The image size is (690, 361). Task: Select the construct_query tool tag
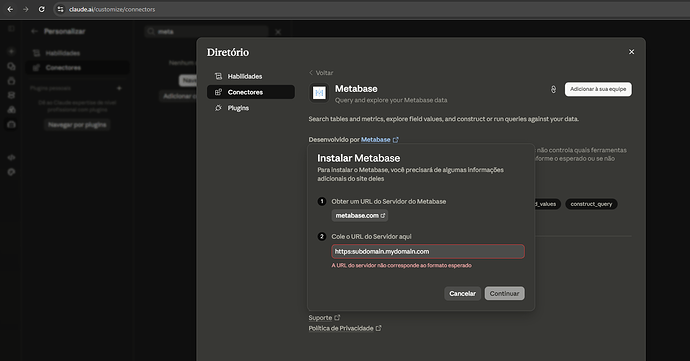click(591, 204)
